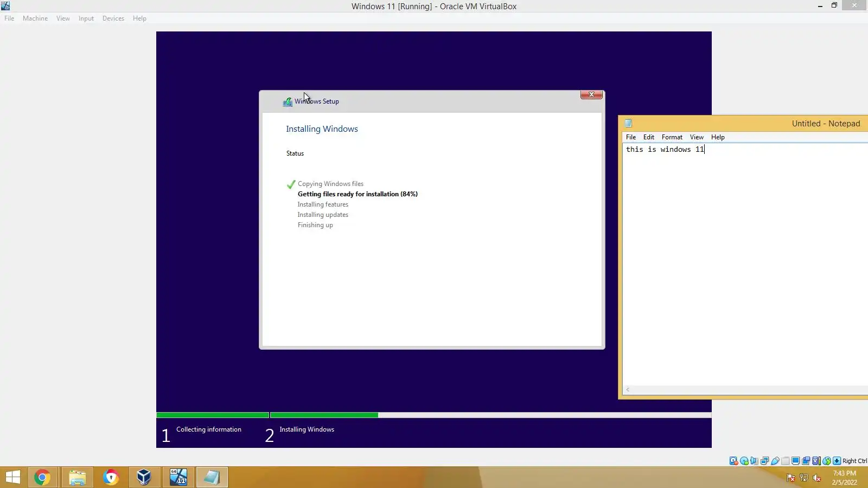Open Notepad's File menu
Image resolution: width=868 pixels, height=488 pixels.
point(631,137)
